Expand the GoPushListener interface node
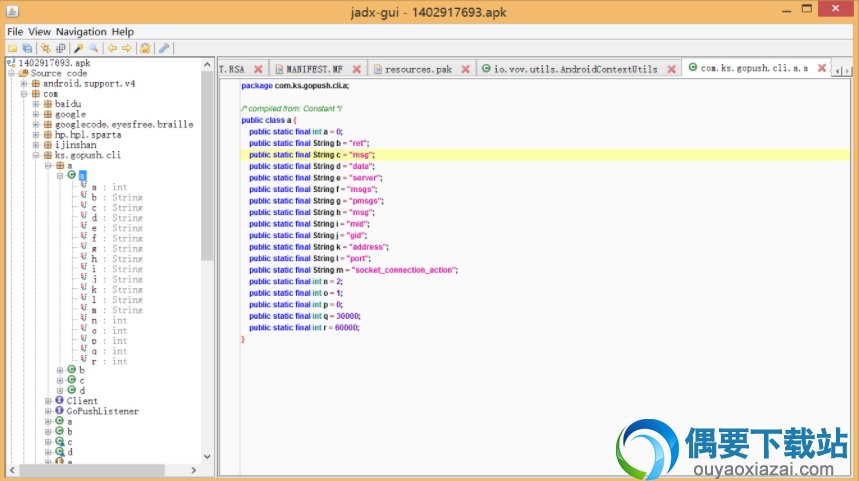 click(x=48, y=411)
